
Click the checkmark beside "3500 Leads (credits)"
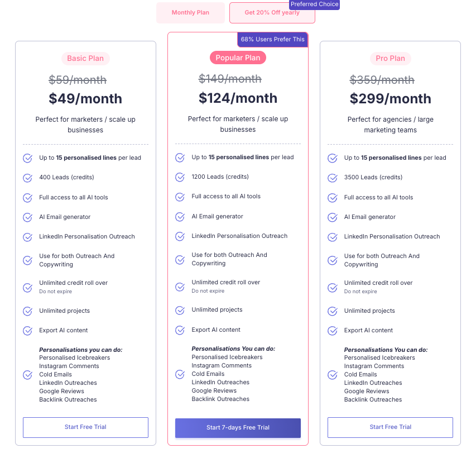coord(332,178)
